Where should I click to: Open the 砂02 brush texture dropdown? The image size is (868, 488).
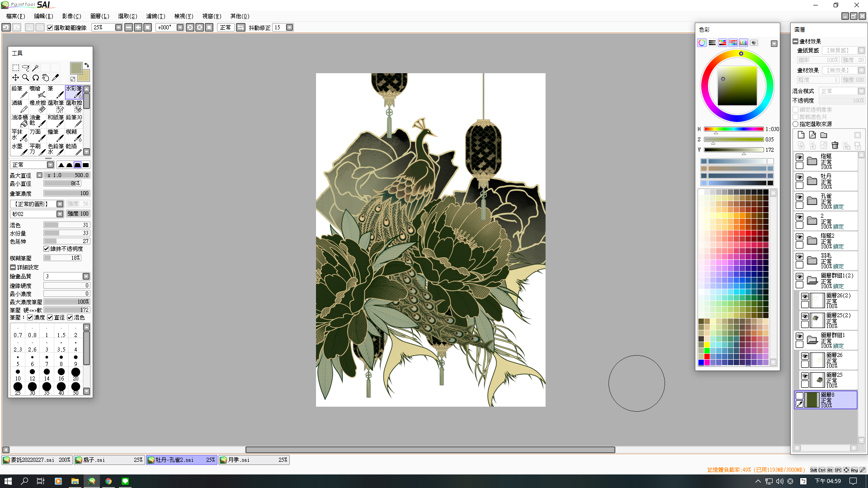(x=60, y=214)
